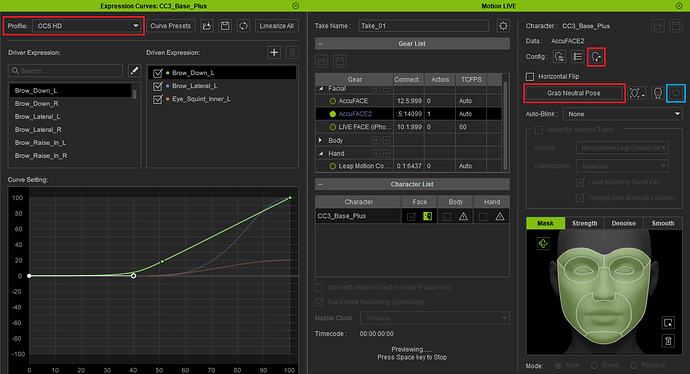
Task: Switch to the Mask tab
Action: [545, 223]
